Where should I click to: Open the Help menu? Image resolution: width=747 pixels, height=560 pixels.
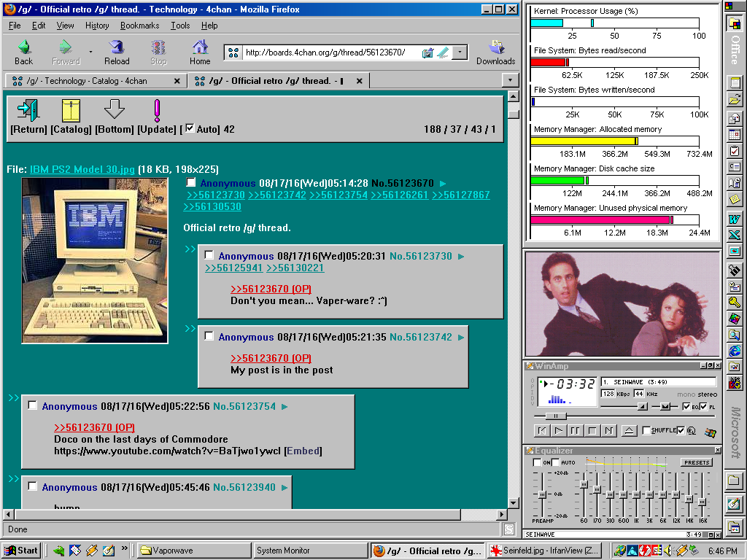(209, 26)
